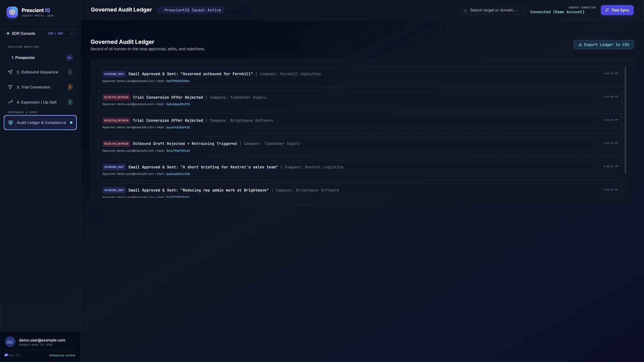Click the funnel icon beside Trial Conversion
Viewport: 644px width, 362px height.
tap(10, 87)
